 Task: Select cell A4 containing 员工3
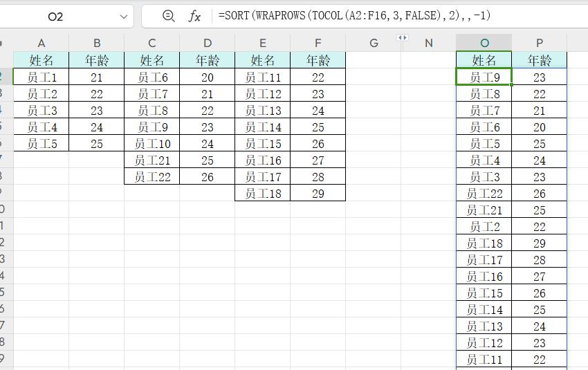tap(42, 110)
